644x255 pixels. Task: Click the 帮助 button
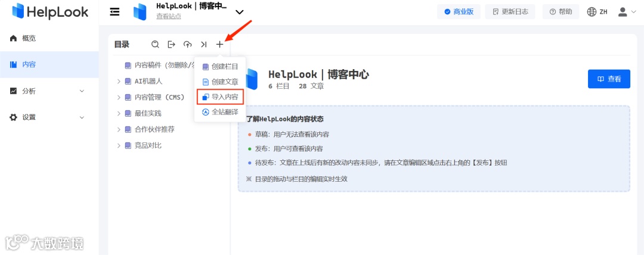pyautogui.click(x=561, y=12)
